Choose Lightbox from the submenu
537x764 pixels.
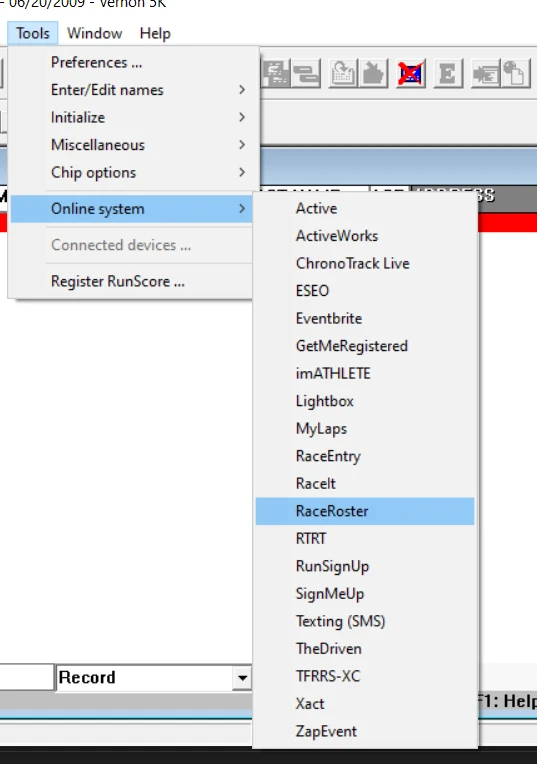365,401
